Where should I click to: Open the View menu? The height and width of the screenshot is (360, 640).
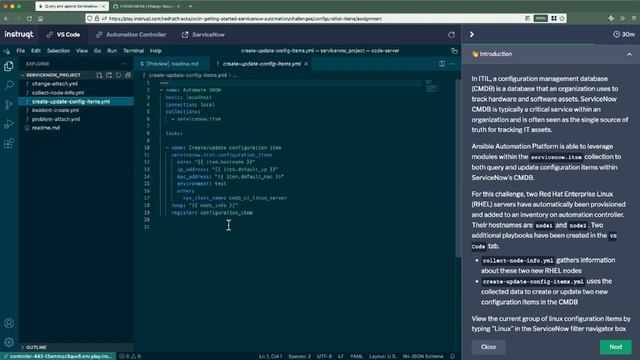point(82,51)
